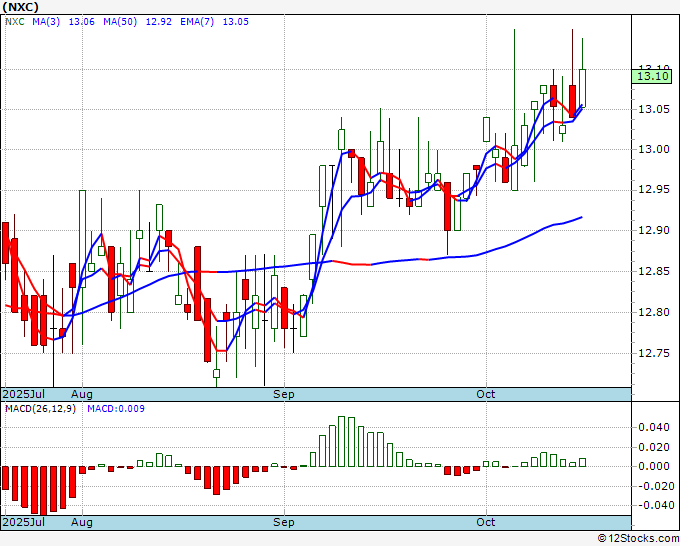Select the 0.000 MACD axis label
680x546 pixels.
(654, 466)
